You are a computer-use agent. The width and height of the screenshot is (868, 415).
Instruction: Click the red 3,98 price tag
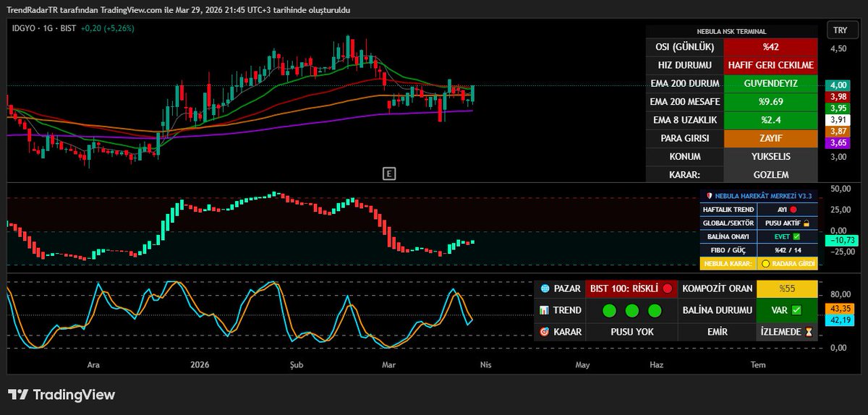tap(838, 97)
